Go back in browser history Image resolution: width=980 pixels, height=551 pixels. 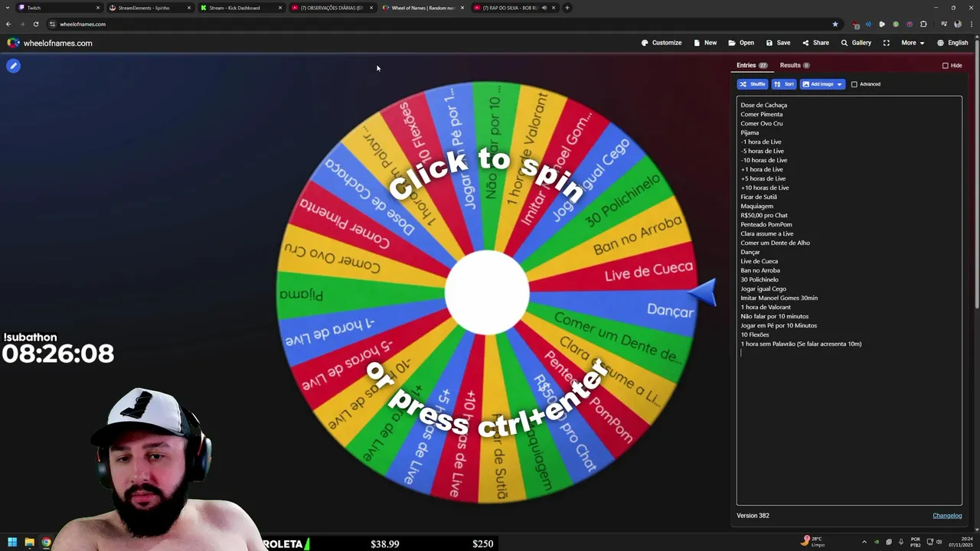[x=8, y=24]
